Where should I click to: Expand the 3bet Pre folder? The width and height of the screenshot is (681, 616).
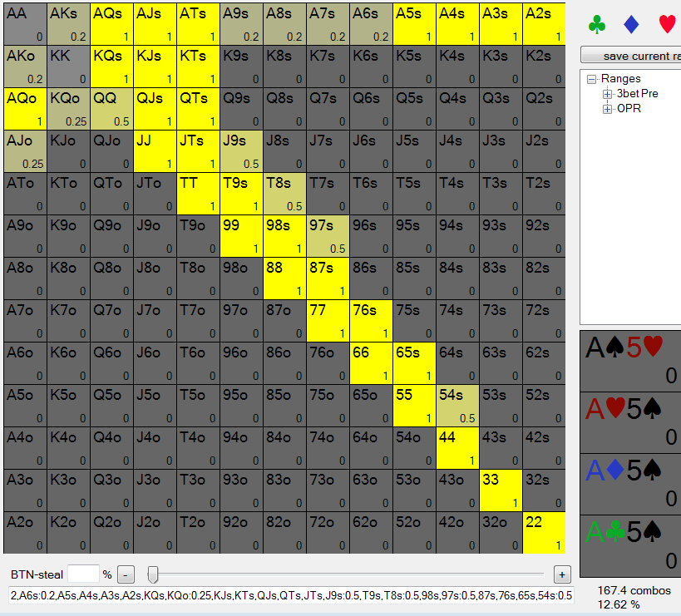click(607, 94)
